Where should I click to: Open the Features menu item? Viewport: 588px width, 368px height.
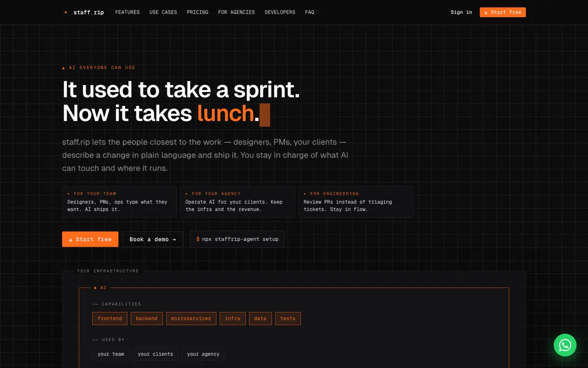127,12
